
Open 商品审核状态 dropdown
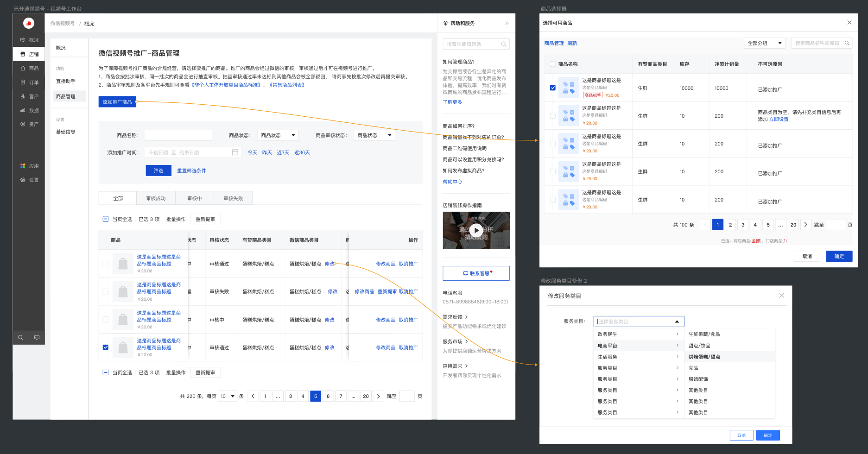point(374,135)
